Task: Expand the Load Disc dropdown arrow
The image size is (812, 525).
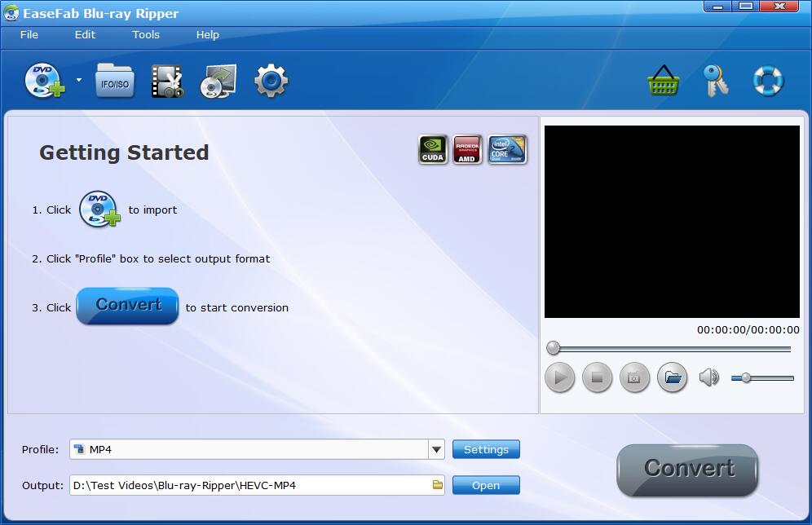Action: click(79, 80)
